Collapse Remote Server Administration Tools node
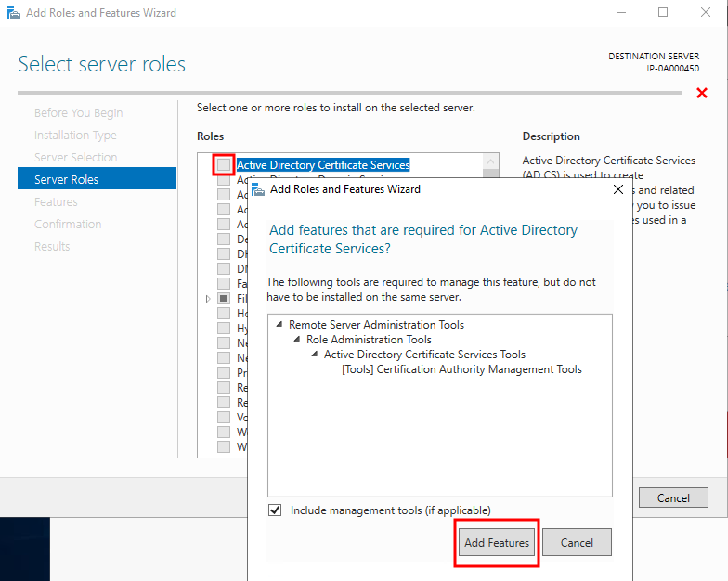 click(x=279, y=325)
